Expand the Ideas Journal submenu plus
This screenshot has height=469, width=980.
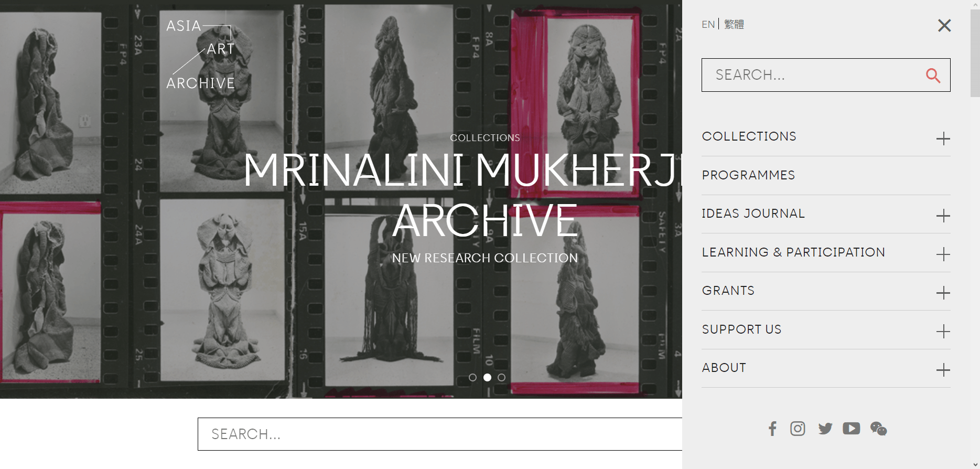(x=943, y=216)
